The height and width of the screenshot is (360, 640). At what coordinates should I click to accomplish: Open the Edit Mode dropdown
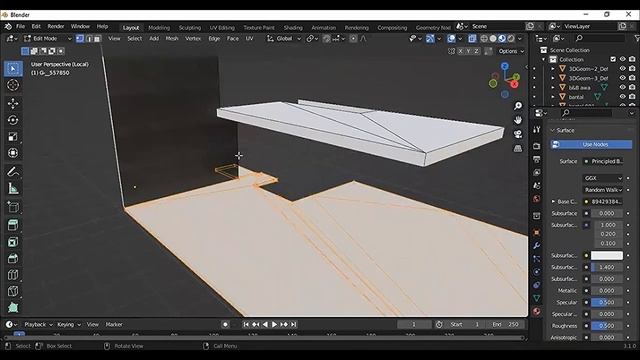(x=47, y=38)
